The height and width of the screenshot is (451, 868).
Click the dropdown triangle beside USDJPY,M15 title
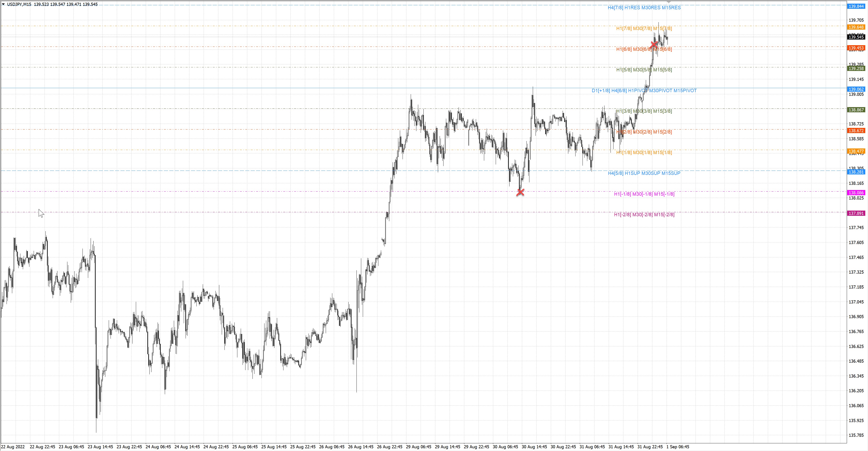(3, 4)
